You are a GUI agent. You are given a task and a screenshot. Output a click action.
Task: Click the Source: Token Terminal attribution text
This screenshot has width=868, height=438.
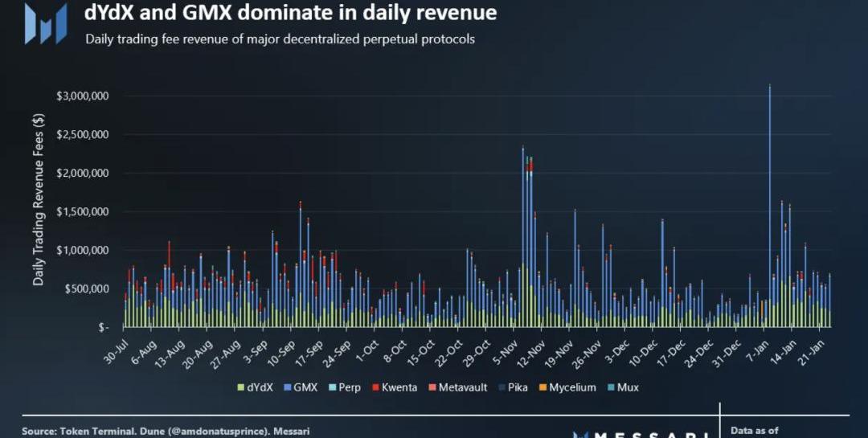(x=165, y=432)
